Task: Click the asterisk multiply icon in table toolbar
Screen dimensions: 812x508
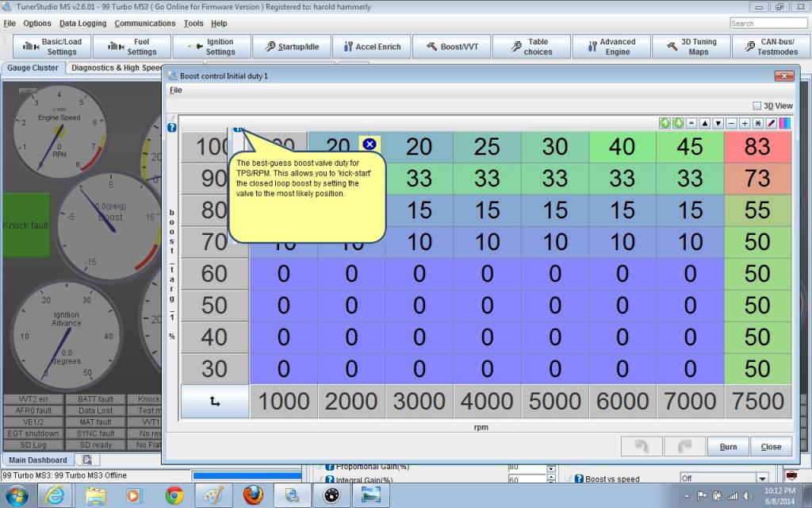Action: coord(757,123)
